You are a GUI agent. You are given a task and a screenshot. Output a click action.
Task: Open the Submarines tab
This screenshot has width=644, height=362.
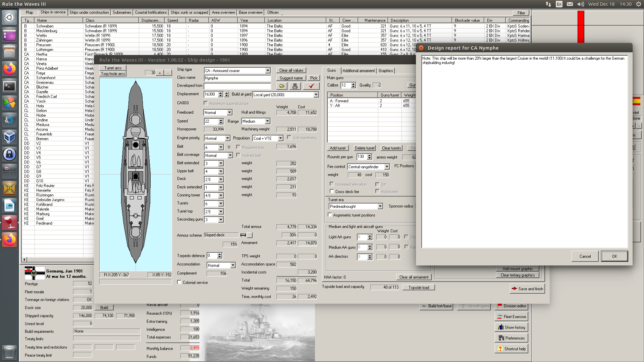point(122,12)
